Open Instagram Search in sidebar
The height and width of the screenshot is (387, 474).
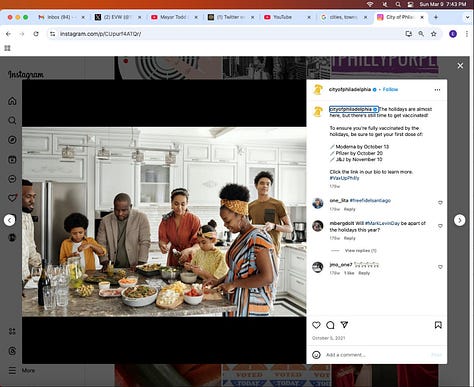(x=12, y=120)
